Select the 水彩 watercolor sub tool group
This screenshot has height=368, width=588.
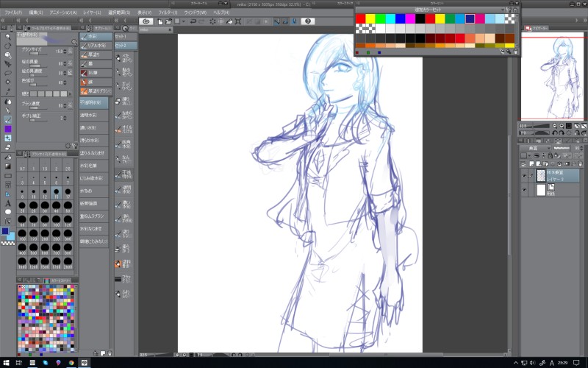96,36
